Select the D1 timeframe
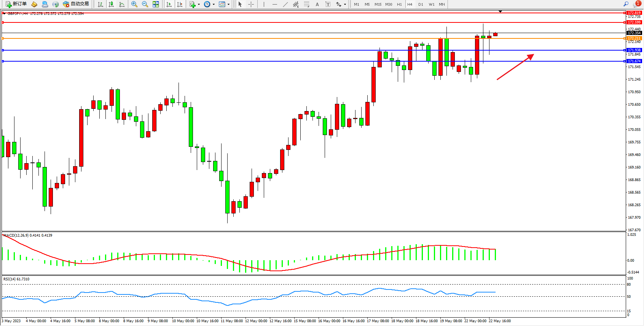This screenshot has width=644, height=326. pyautogui.click(x=421, y=4)
